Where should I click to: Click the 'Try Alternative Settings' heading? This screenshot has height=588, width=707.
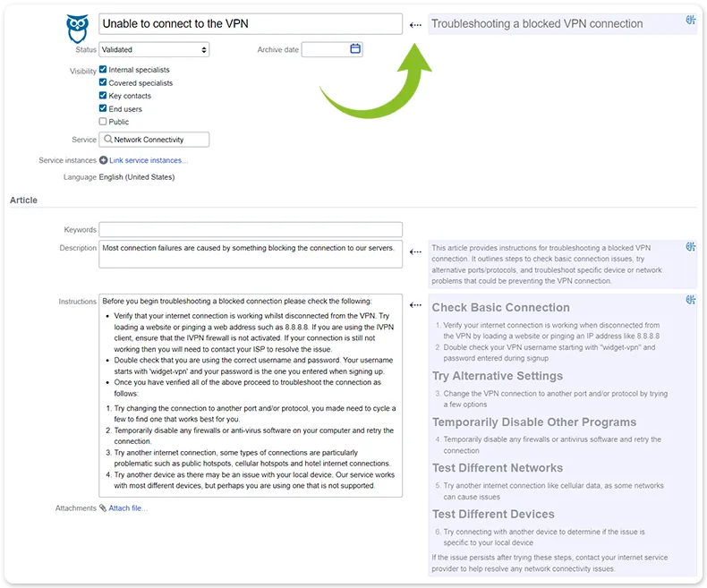pyautogui.click(x=498, y=376)
